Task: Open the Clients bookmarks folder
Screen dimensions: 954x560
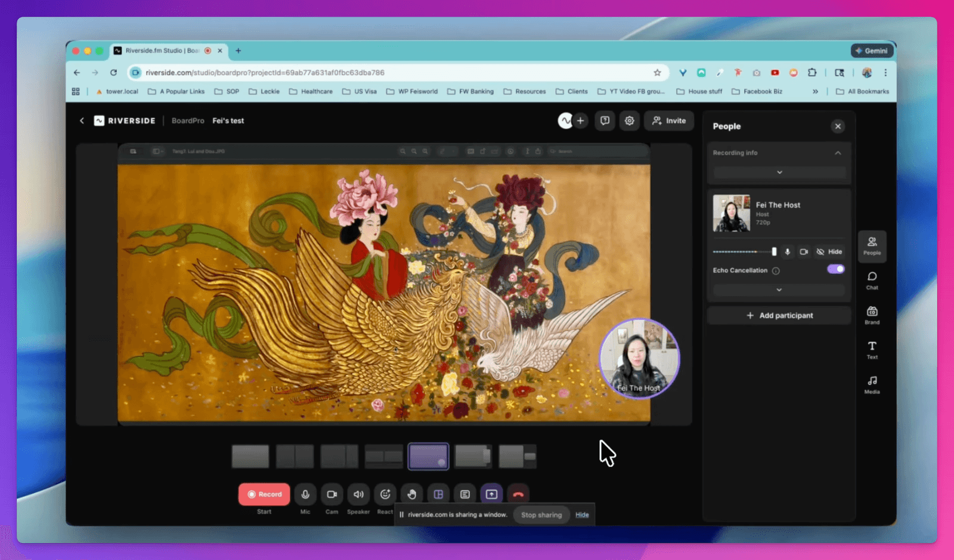Action: click(571, 92)
